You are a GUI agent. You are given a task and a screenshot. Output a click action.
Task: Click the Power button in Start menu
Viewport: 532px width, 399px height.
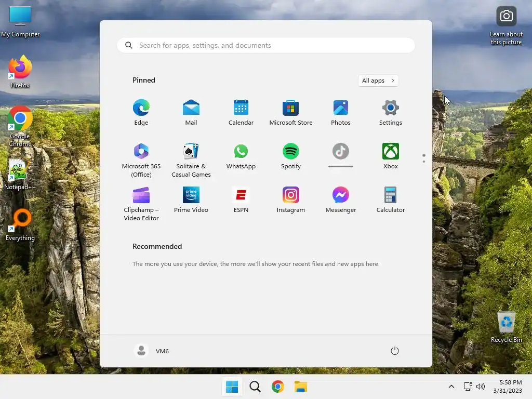pos(395,351)
